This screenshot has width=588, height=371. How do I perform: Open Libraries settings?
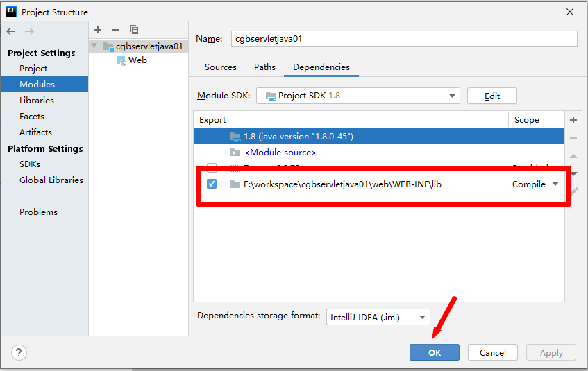37,101
